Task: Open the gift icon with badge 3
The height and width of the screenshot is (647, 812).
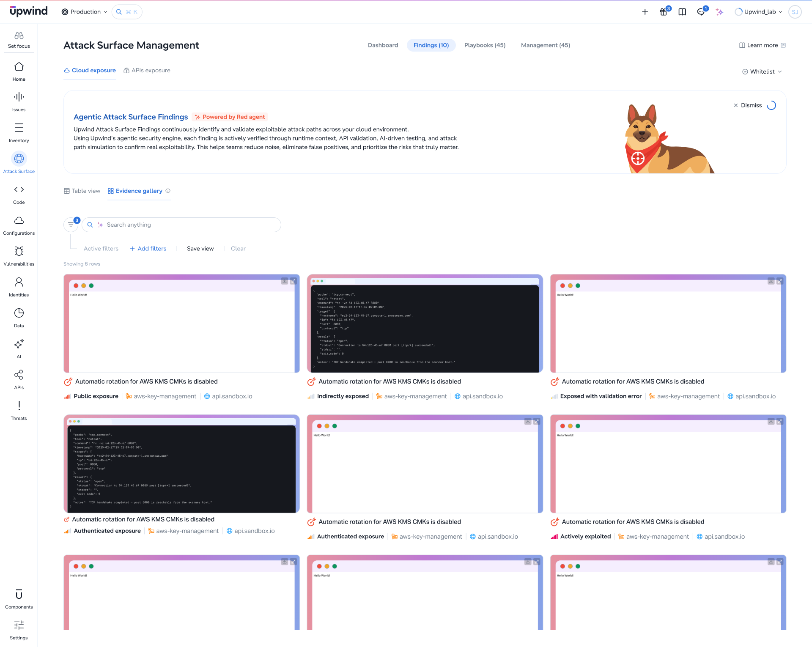Action: click(x=664, y=12)
